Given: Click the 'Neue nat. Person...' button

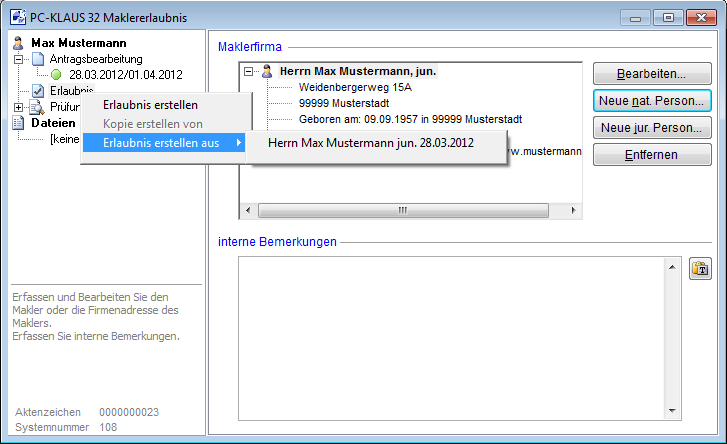Looking at the screenshot, I should click(x=651, y=101).
